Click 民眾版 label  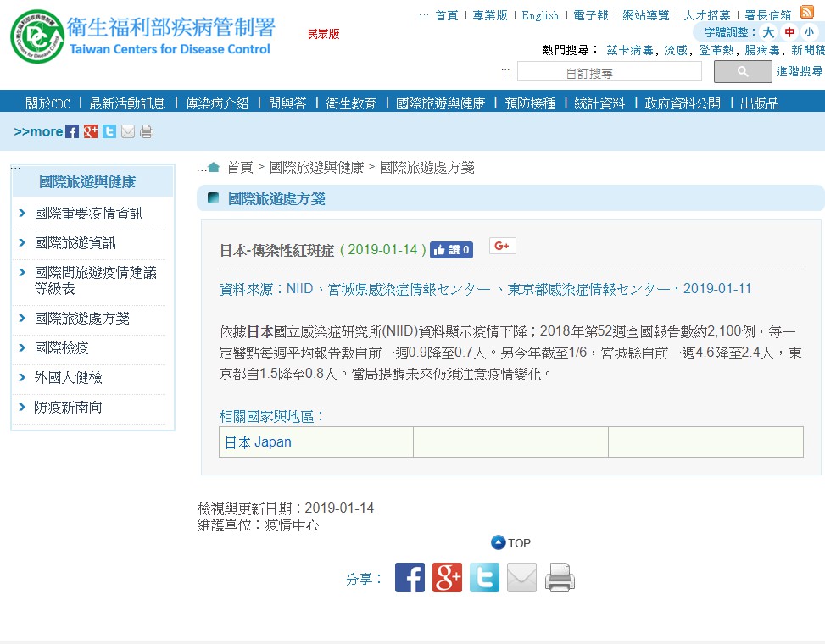323,34
